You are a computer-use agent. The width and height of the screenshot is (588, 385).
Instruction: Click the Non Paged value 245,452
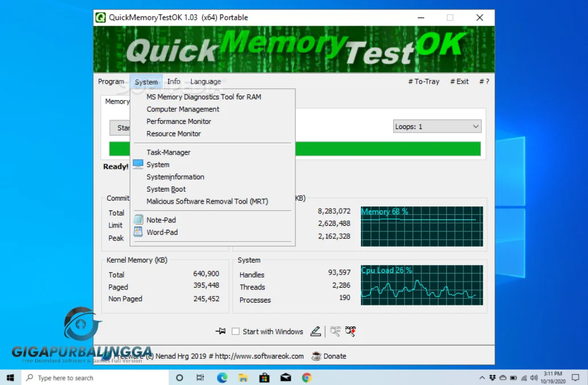[206, 299]
